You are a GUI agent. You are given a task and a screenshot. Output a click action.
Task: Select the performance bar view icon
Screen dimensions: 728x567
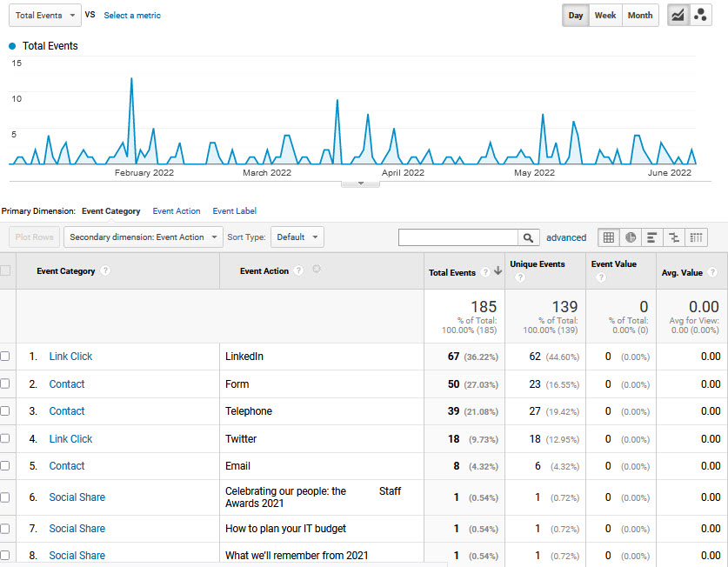point(652,237)
